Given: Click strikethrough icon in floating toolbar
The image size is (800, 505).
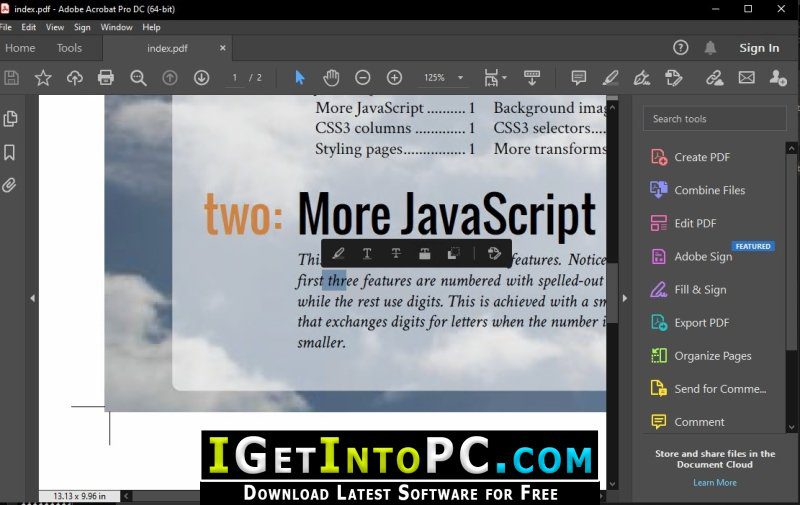Looking at the screenshot, I should pyautogui.click(x=396, y=254).
